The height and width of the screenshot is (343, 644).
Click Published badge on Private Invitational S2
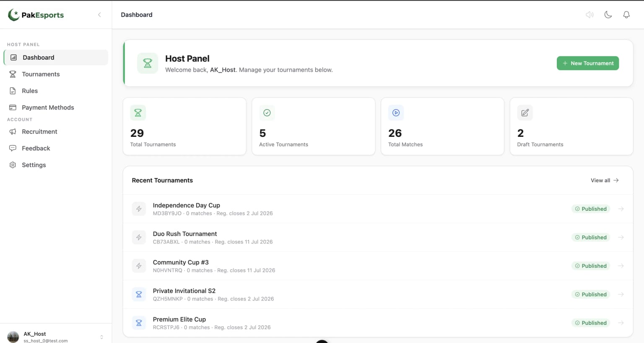tap(591, 294)
